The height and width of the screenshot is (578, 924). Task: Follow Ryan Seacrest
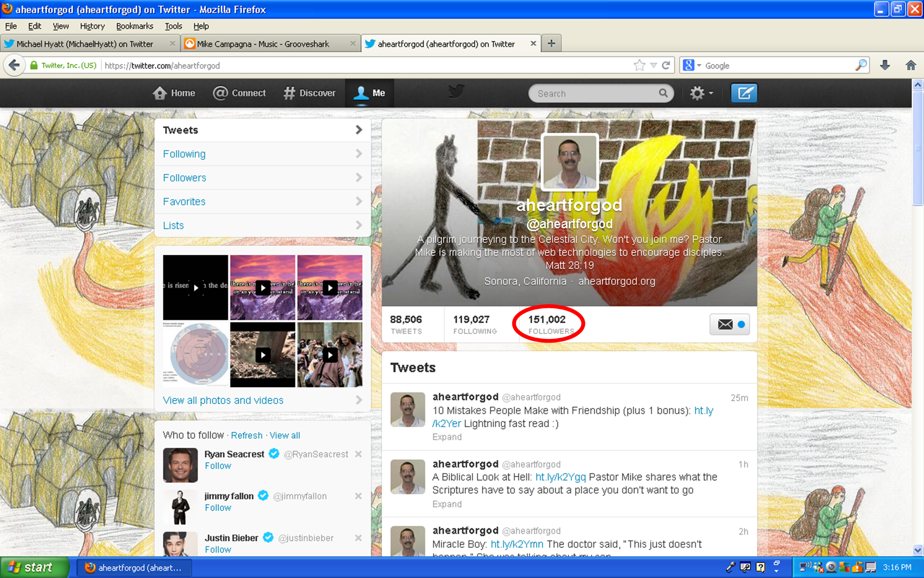click(218, 466)
